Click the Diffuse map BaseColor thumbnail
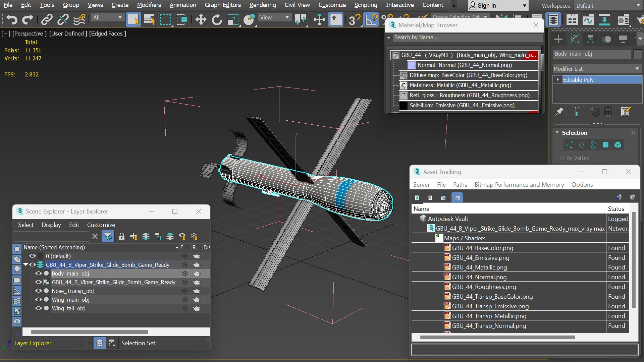Image resolution: width=644 pixels, height=362 pixels. pos(404,75)
